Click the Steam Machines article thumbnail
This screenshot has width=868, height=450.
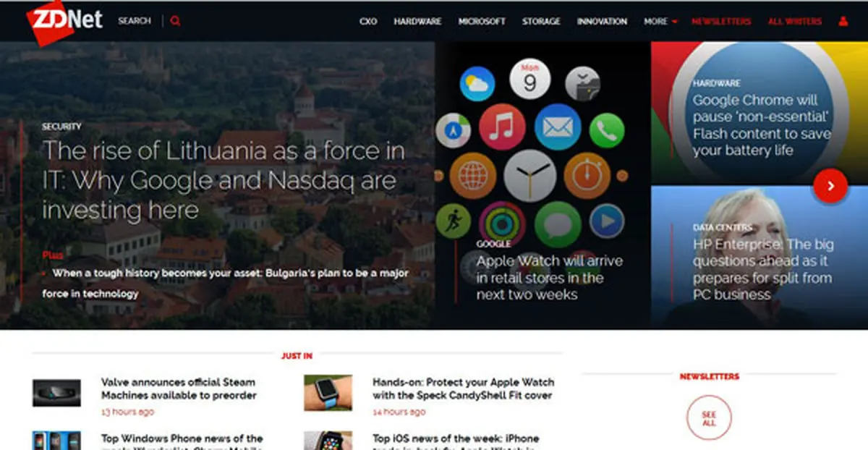(x=56, y=392)
